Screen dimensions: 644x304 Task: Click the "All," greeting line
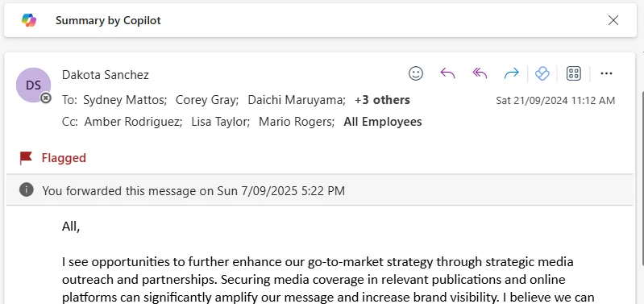71,227
